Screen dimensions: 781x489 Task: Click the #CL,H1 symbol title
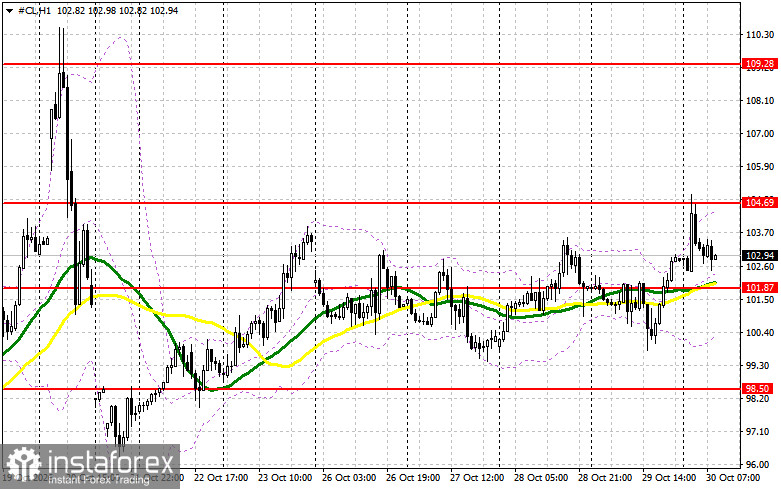click(x=34, y=10)
